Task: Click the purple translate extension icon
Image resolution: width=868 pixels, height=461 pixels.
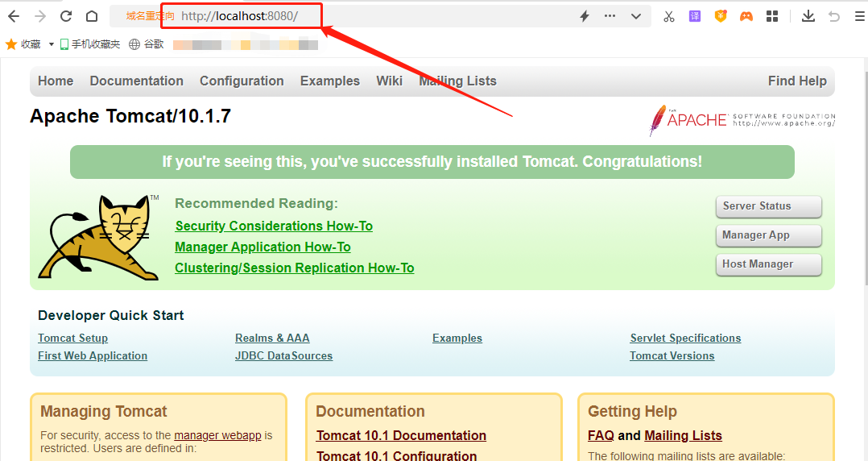Action: coord(694,16)
